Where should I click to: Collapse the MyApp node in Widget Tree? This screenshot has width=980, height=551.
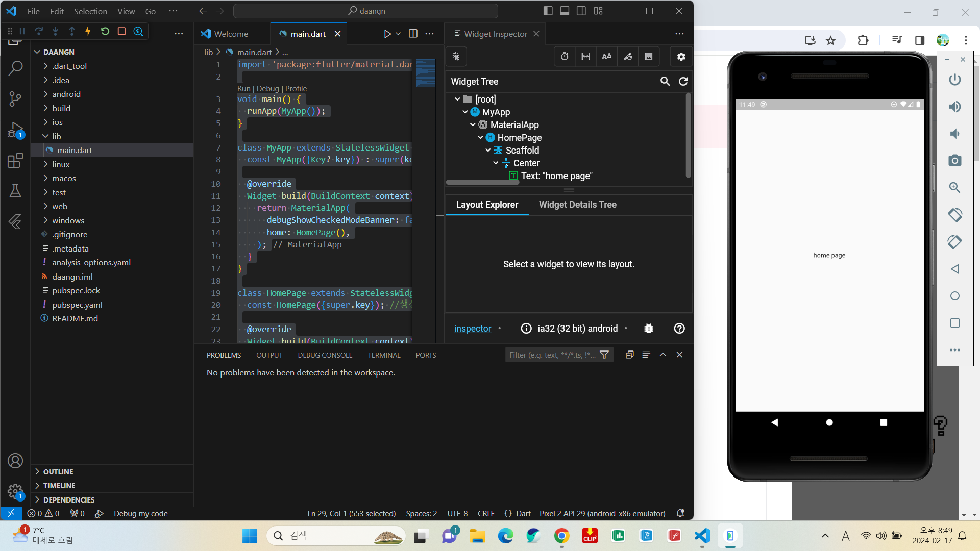pyautogui.click(x=465, y=112)
